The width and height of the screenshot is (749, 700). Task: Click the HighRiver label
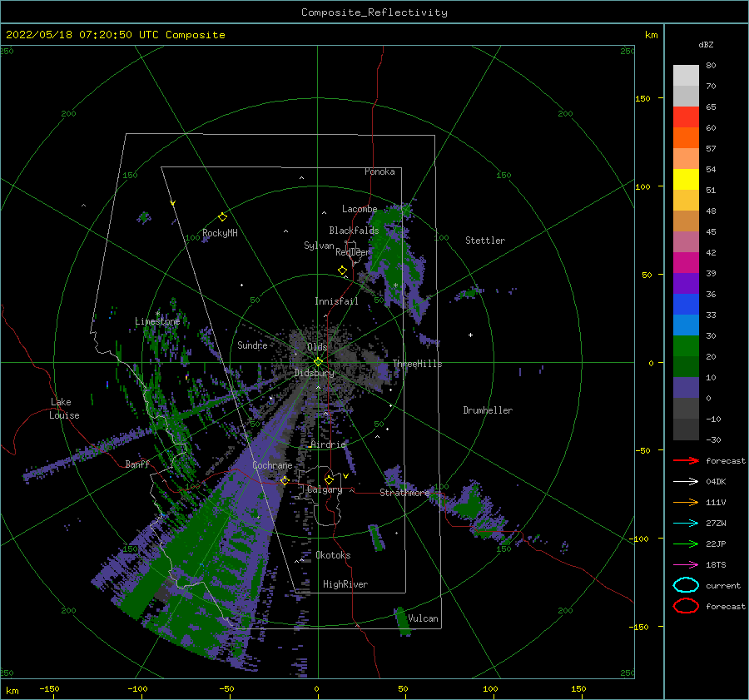tap(345, 584)
